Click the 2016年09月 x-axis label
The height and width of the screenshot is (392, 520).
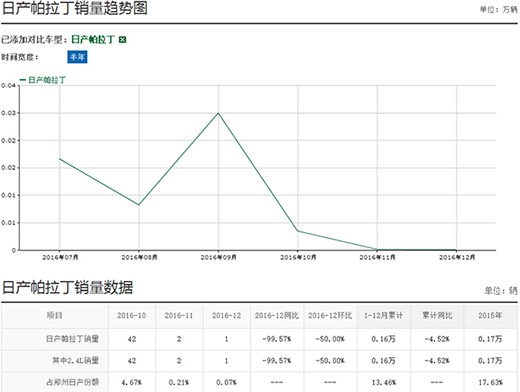pyautogui.click(x=219, y=257)
